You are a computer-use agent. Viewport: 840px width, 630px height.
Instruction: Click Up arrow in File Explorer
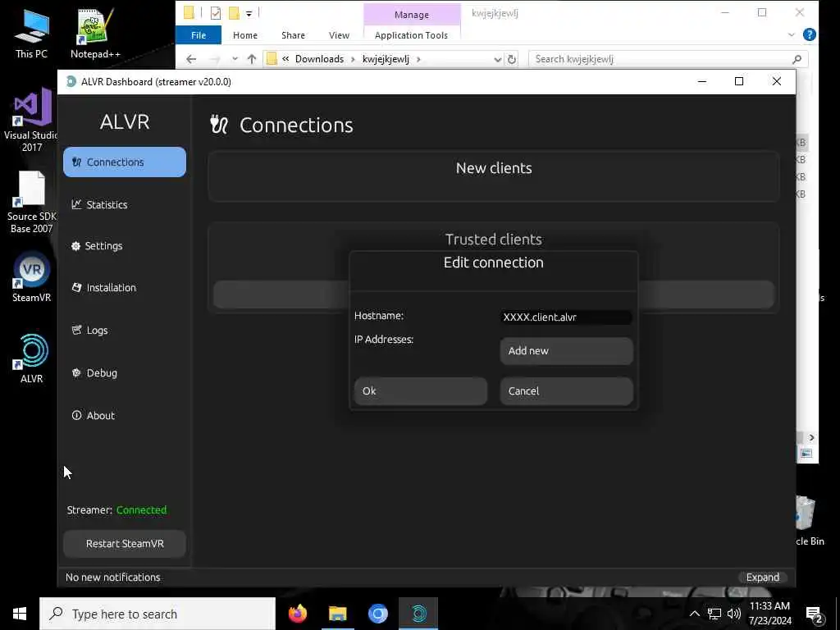pos(252,59)
